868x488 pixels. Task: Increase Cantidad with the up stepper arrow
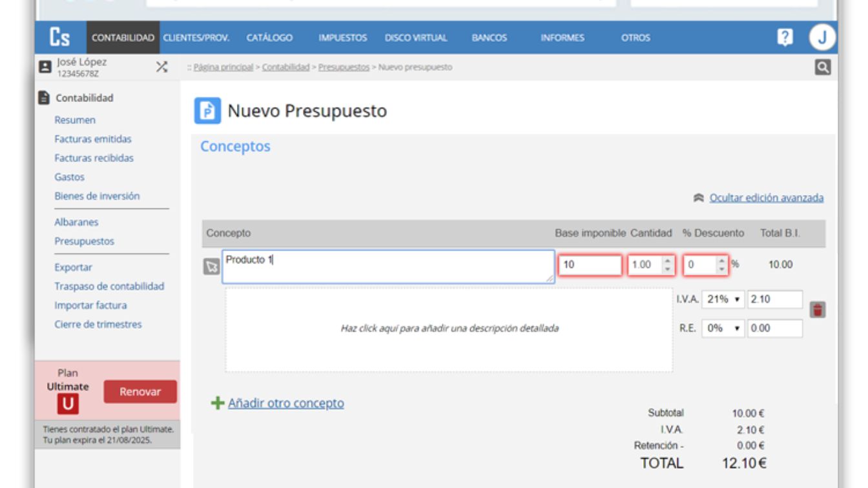tap(667, 259)
